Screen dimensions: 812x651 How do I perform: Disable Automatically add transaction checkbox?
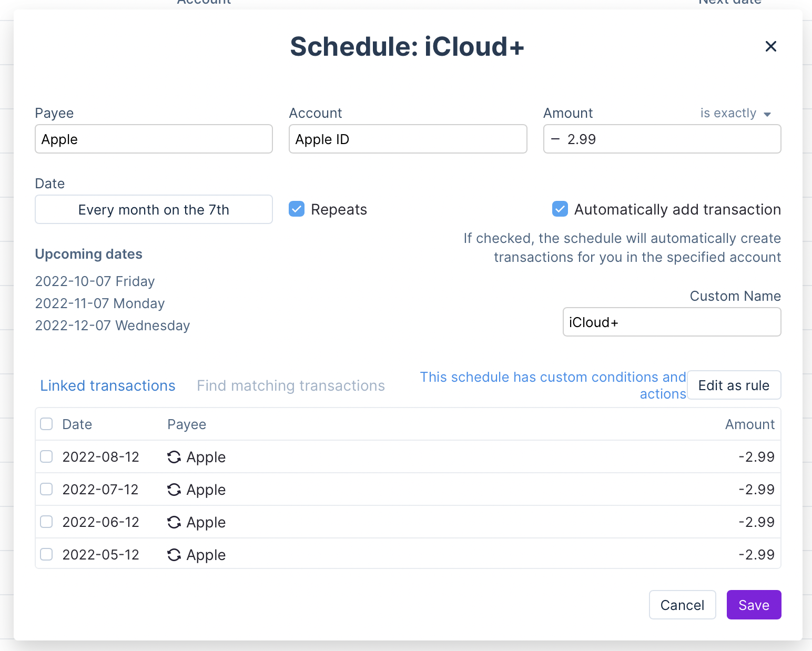click(560, 209)
